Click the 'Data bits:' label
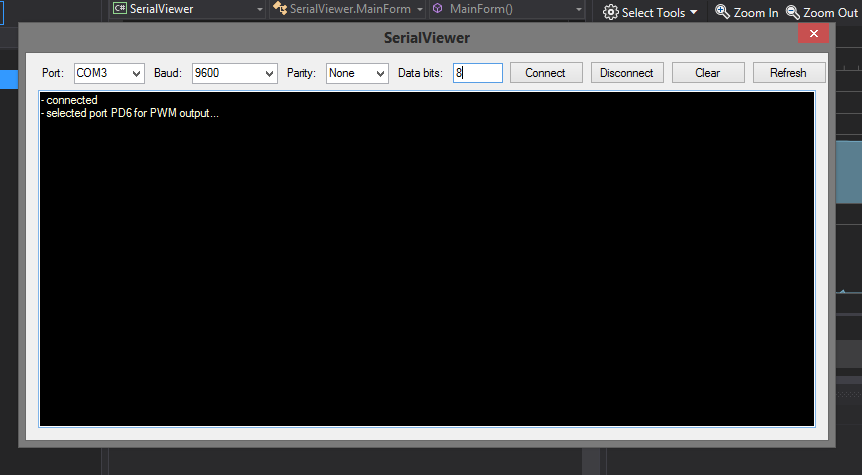The width and height of the screenshot is (862, 475). tap(420, 73)
